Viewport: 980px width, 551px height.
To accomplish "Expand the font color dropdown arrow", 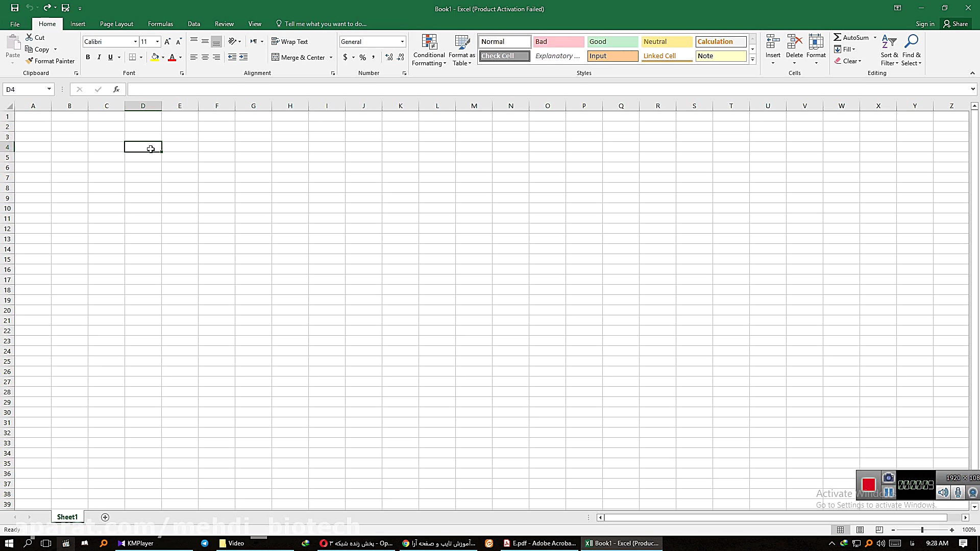I will coord(180,57).
